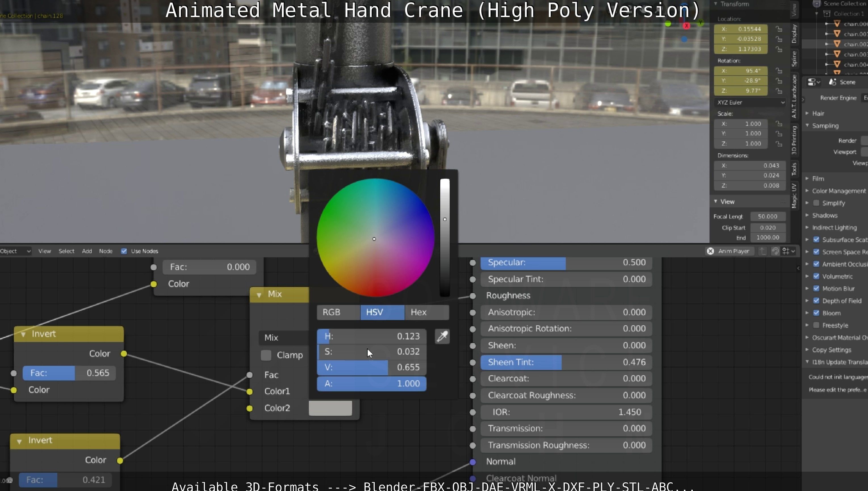This screenshot has width=868, height=491.
Task: Open the Add menu in the node editor
Action: coord(87,251)
